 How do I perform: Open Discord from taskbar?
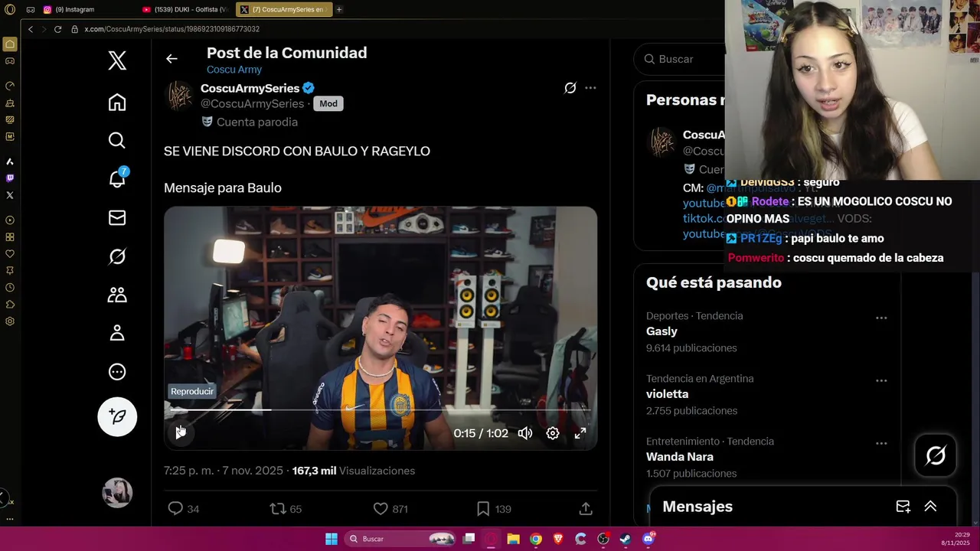(x=648, y=539)
